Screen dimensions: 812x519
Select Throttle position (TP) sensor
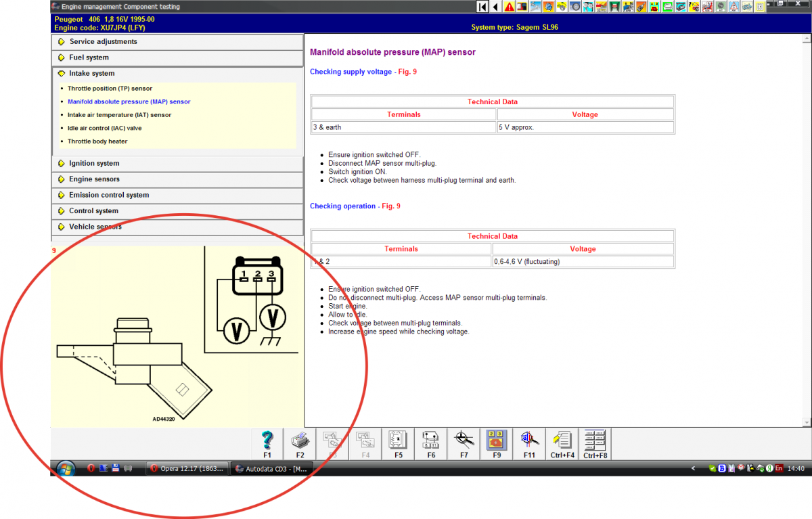[110, 89]
